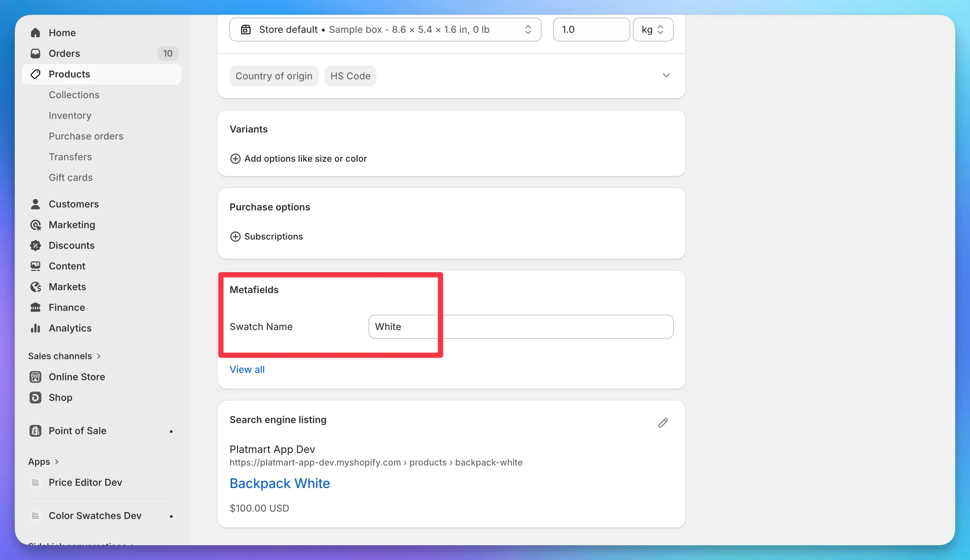Screen dimensions: 970x560
Task: Click the Analytics bar chart icon
Action: coord(35,328)
